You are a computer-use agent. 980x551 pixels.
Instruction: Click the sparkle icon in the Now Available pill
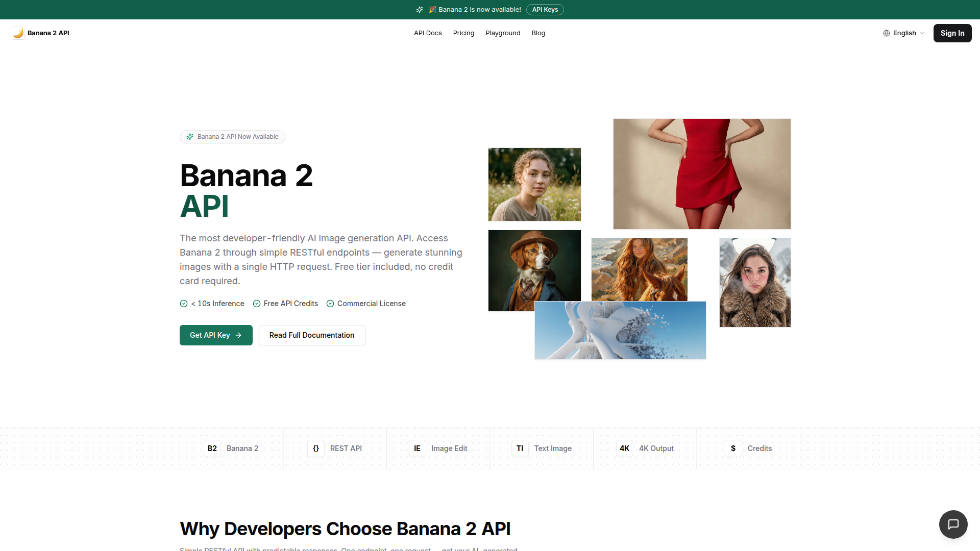pyautogui.click(x=190, y=137)
